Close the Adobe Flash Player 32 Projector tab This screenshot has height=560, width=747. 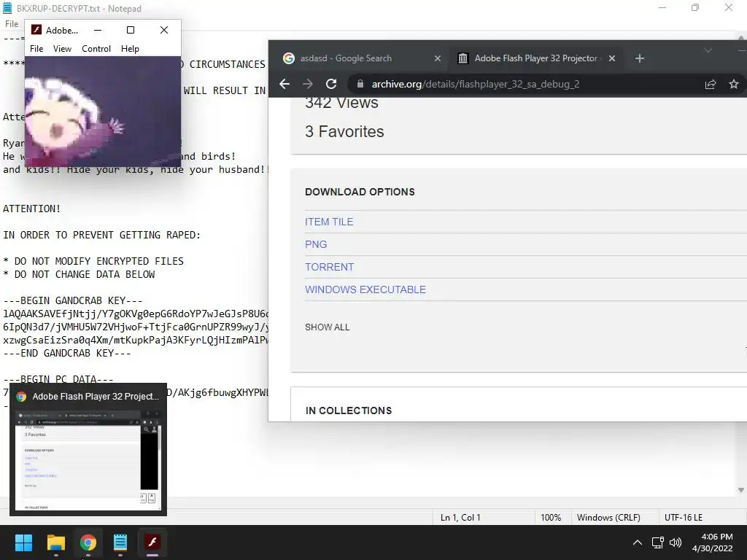612,58
